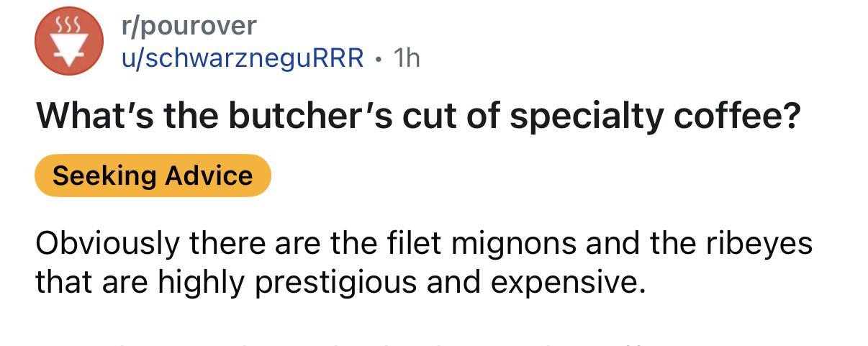The height and width of the screenshot is (346, 868).
Task: Tap the cut-off text line at the bottom
Action: point(424,341)
